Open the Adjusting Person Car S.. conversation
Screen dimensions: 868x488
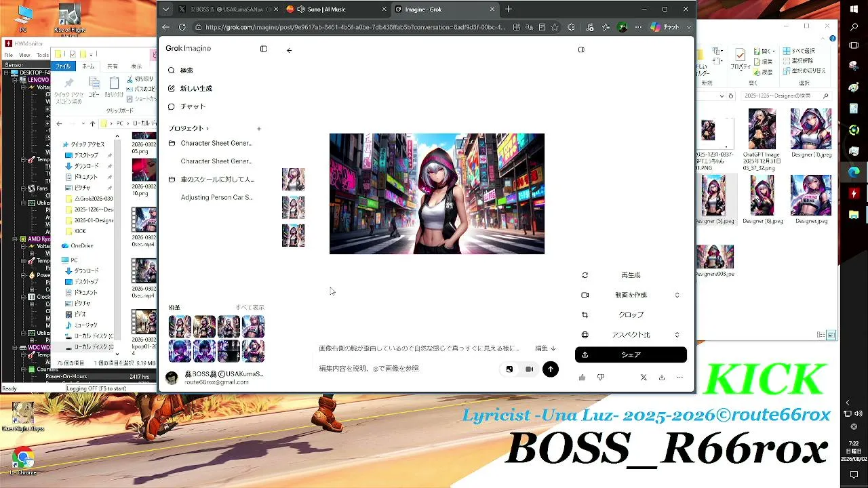click(216, 198)
